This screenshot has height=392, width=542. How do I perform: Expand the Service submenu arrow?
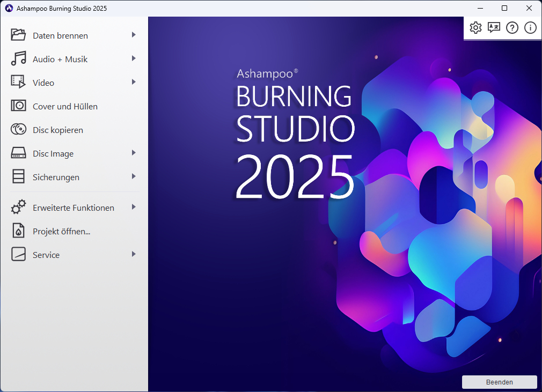click(134, 254)
